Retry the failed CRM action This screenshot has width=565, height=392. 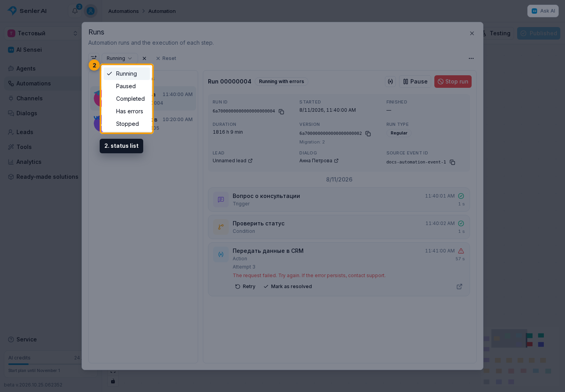[245, 287]
